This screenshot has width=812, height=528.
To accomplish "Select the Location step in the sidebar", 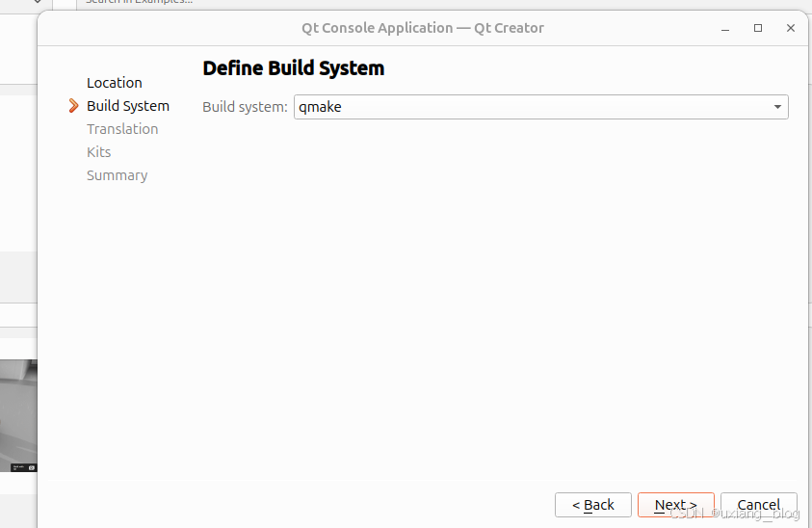I will click(x=115, y=83).
